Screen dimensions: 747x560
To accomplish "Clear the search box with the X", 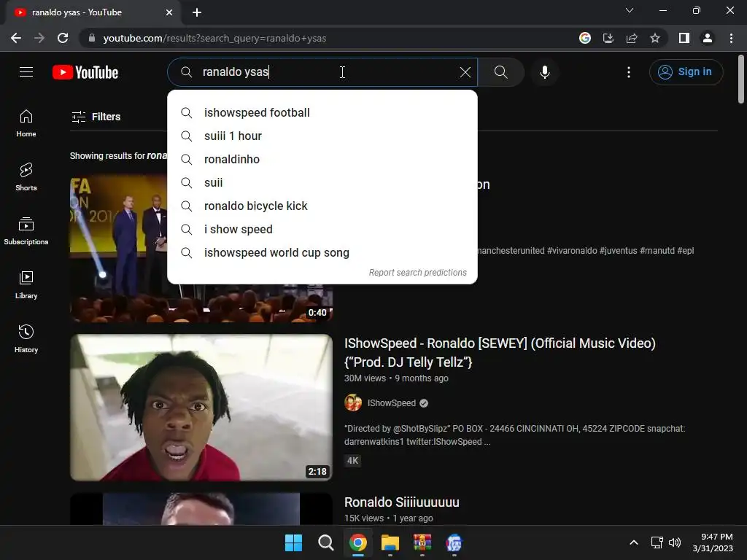I will click(x=465, y=72).
